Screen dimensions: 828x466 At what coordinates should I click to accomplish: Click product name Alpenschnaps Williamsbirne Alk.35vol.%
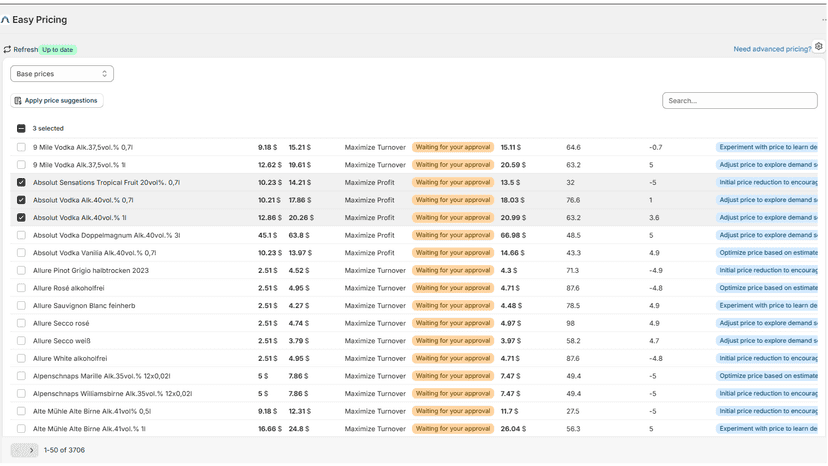coord(112,394)
